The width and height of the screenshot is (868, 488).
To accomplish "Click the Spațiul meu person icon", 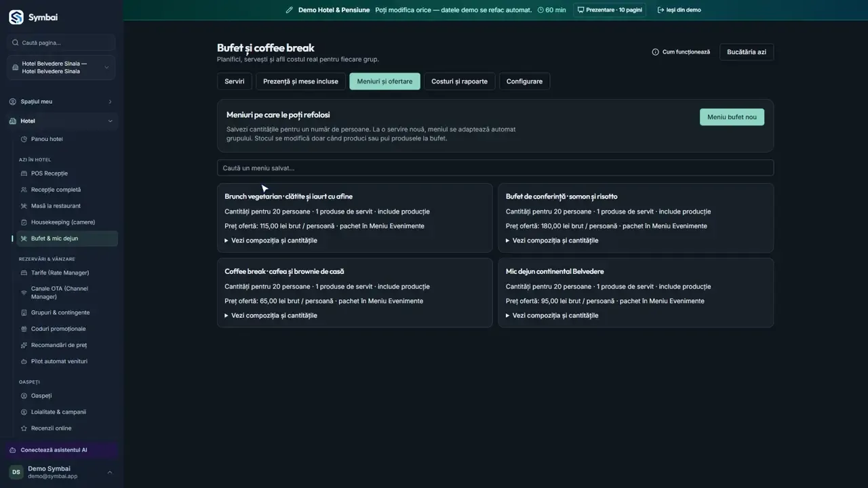I will 13,102.
